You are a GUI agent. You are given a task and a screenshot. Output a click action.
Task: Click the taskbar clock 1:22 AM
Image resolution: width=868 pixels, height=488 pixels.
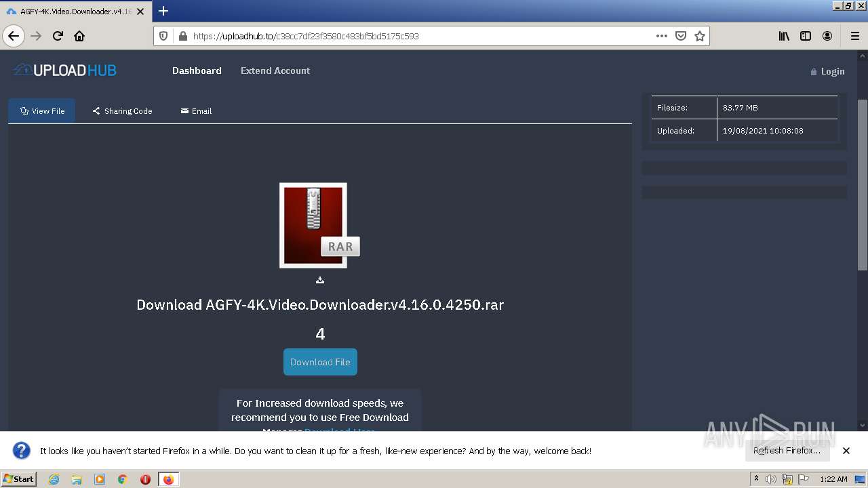click(x=833, y=479)
